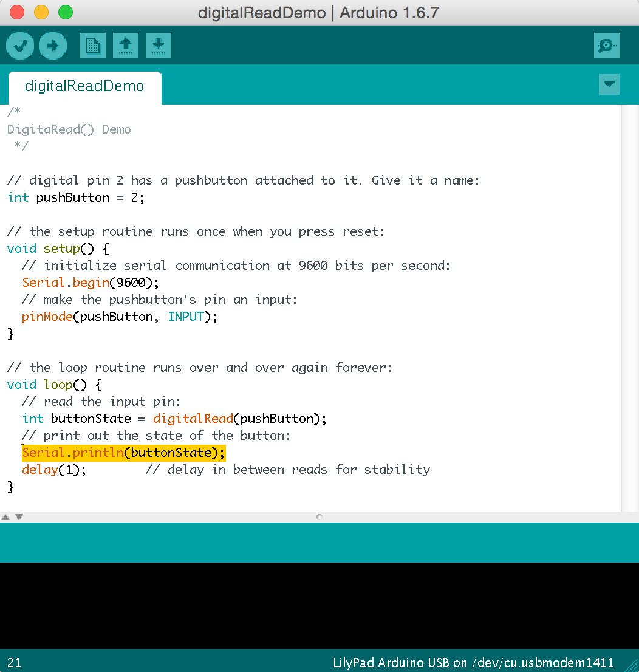
Task: Click the editor's vertical scrollbar track
Action: pyautogui.click(x=629, y=304)
